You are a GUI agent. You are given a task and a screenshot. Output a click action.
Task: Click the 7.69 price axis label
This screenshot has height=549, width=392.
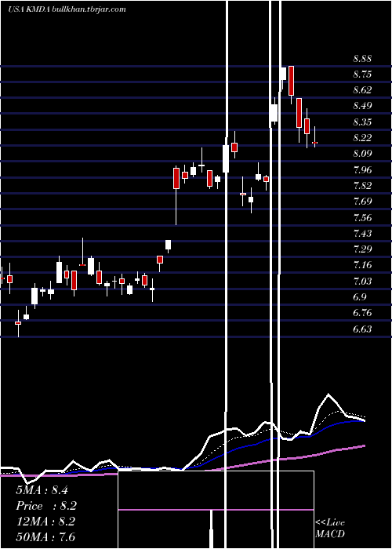tap(362, 202)
